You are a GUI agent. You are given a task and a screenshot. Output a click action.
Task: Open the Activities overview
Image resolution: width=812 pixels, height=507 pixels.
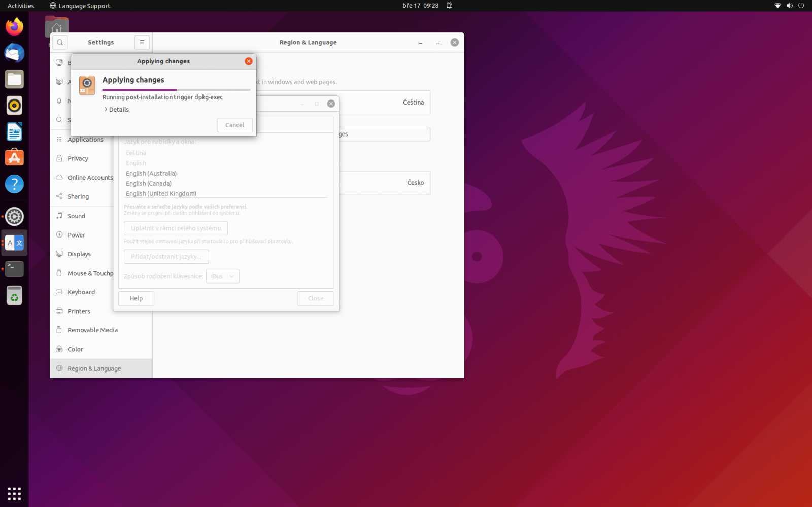pyautogui.click(x=21, y=6)
